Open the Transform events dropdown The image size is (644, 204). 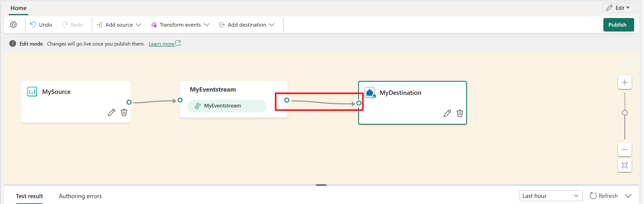click(x=180, y=25)
